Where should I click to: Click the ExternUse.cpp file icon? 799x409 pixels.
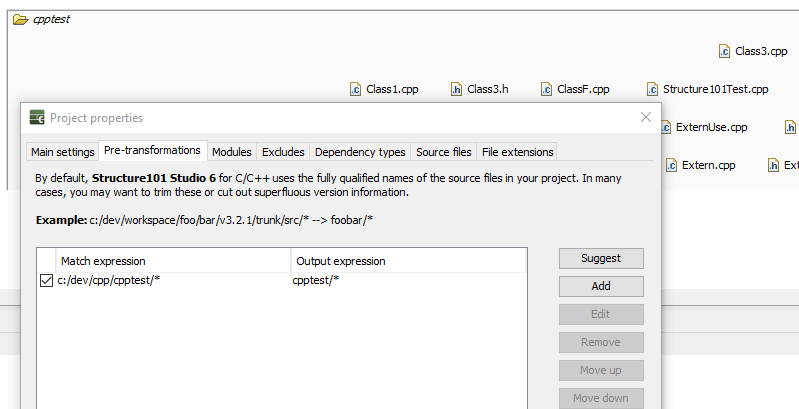[x=665, y=127]
